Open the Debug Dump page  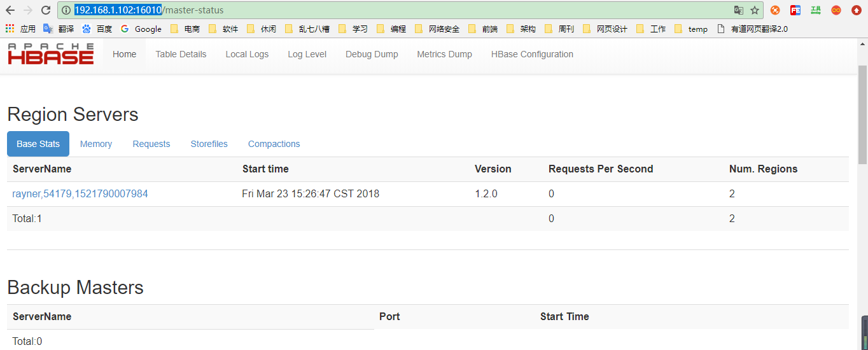pyautogui.click(x=372, y=54)
